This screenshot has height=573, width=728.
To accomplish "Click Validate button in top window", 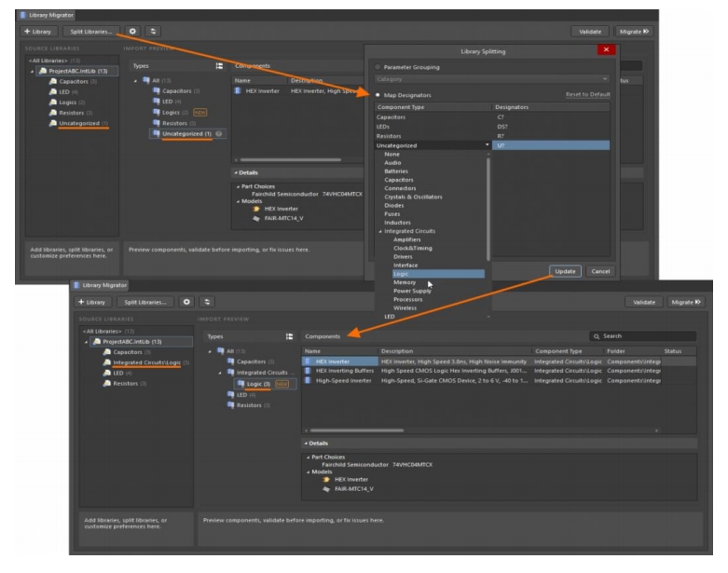I will [x=590, y=32].
